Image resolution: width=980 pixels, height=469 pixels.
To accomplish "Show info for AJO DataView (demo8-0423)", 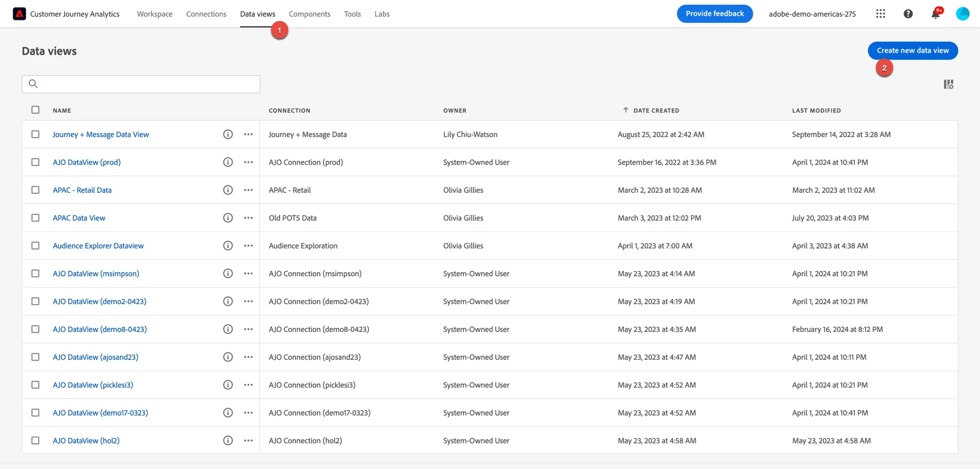I will coord(228,329).
